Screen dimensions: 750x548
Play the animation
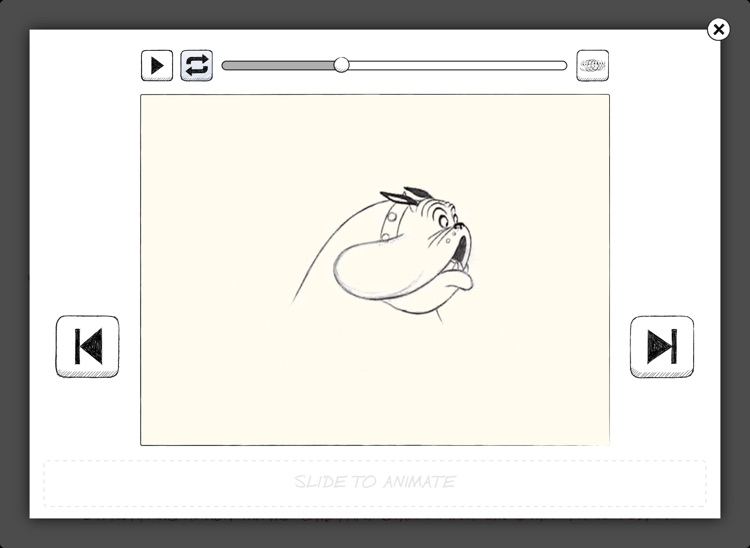157,66
